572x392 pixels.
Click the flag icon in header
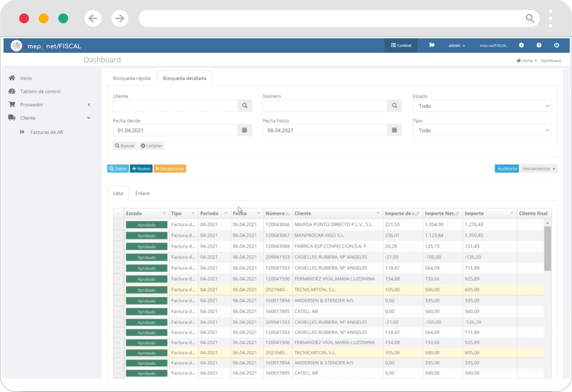pos(432,45)
